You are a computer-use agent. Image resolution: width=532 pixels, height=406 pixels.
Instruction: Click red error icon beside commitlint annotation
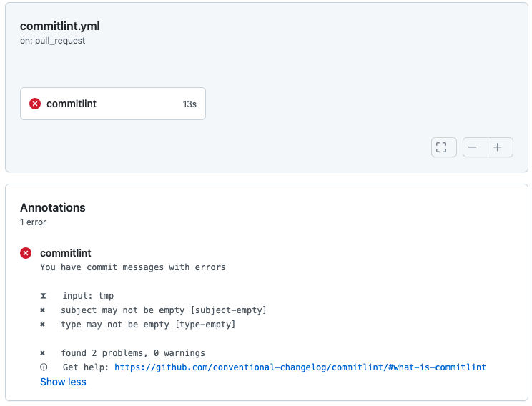click(26, 253)
